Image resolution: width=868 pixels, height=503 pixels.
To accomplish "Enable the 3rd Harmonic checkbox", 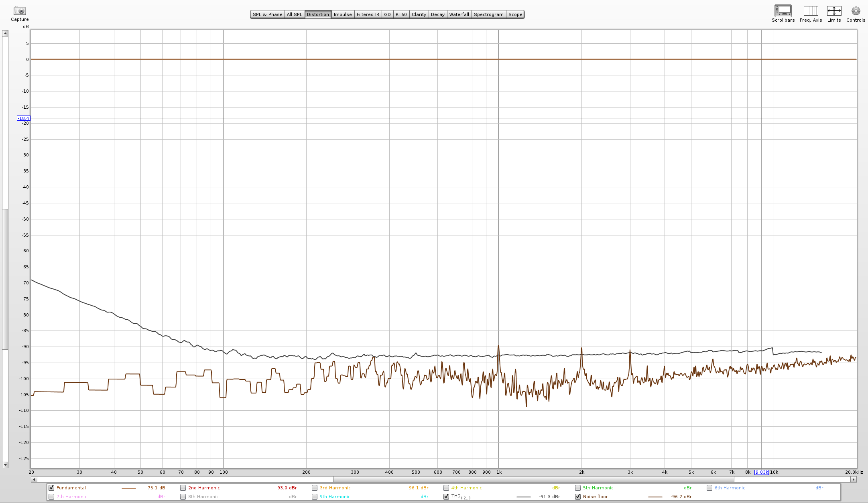I will click(x=315, y=488).
